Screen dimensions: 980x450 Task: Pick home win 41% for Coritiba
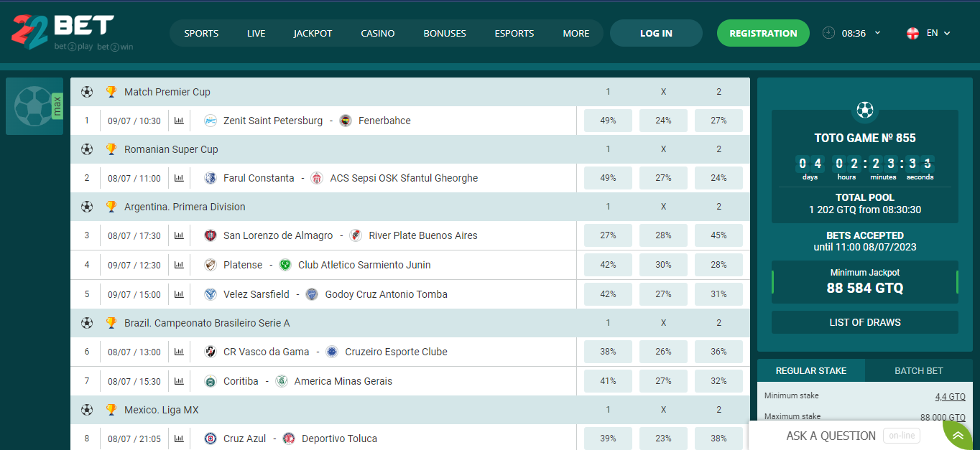(608, 381)
